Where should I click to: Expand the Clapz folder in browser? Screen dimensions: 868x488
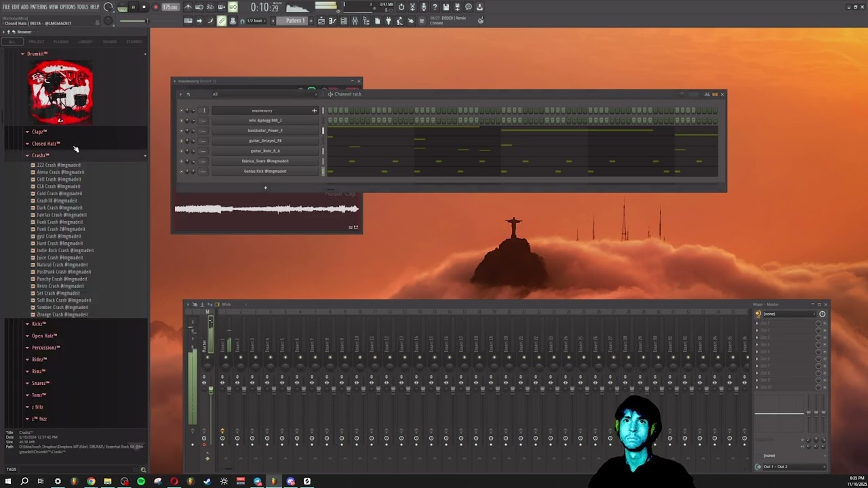(39, 131)
